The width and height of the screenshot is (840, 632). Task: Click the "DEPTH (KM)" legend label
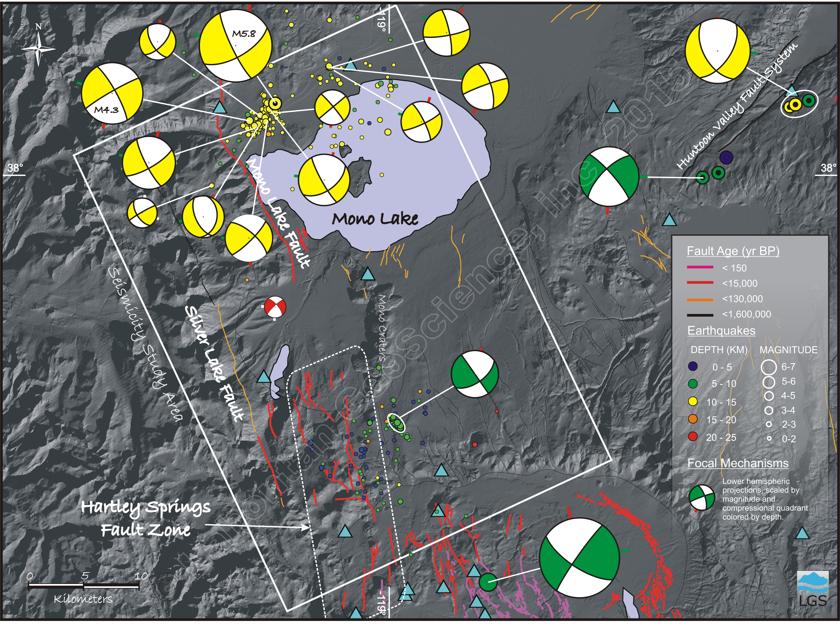pyautogui.click(x=719, y=350)
